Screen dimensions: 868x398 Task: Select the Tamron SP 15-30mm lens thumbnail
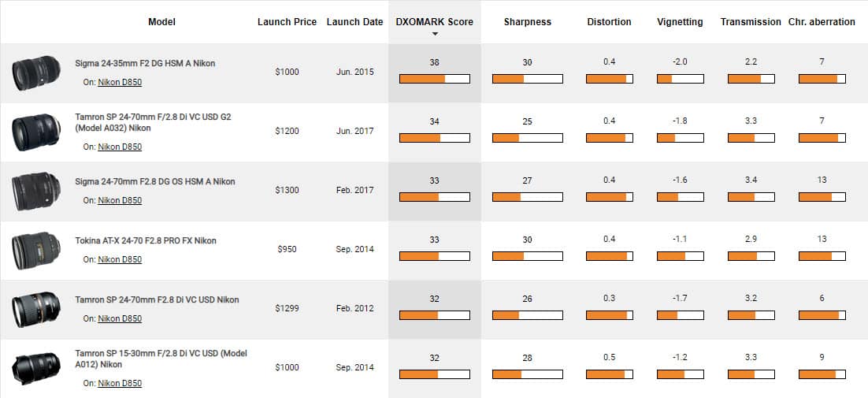click(35, 368)
